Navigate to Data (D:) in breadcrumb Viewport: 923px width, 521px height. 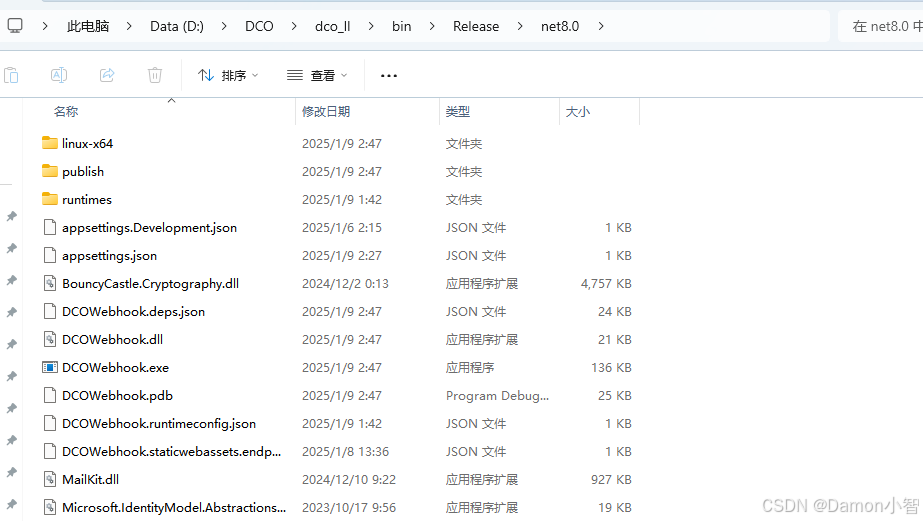coord(177,26)
